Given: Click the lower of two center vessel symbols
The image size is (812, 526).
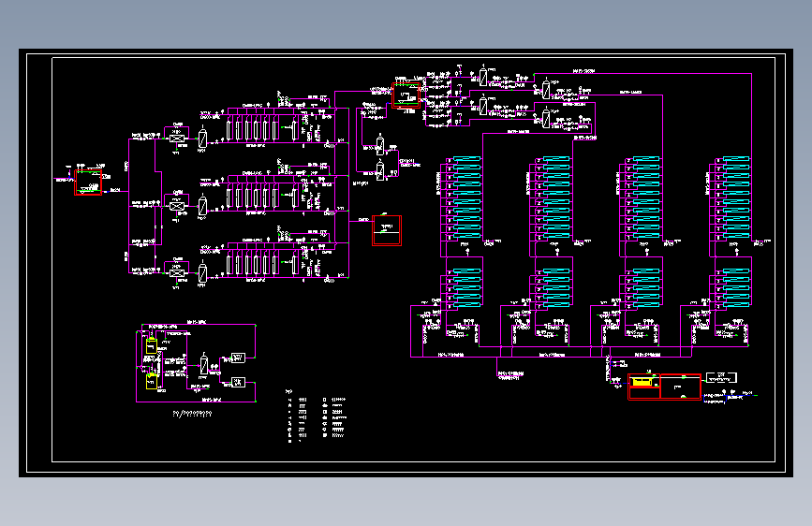Looking at the screenshot, I should click(380, 169).
